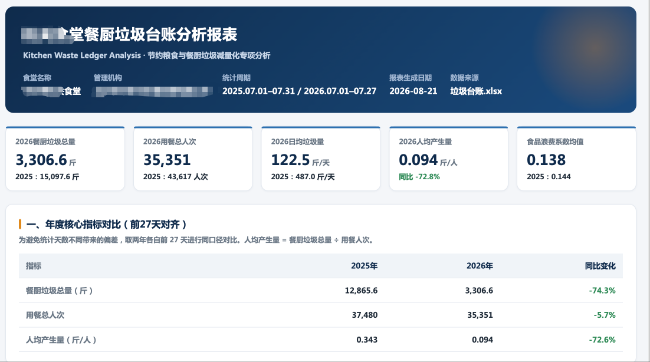650x362 pixels.
Task: Click the 0.094 cell in the table
Action: tap(483, 340)
